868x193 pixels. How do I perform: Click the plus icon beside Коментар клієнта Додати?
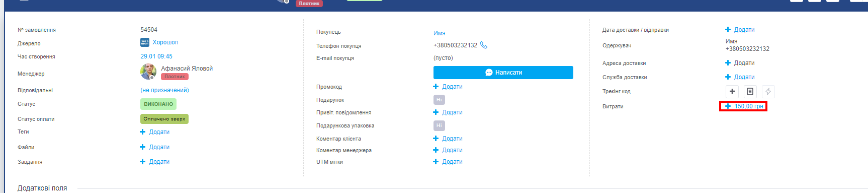(436, 139)
